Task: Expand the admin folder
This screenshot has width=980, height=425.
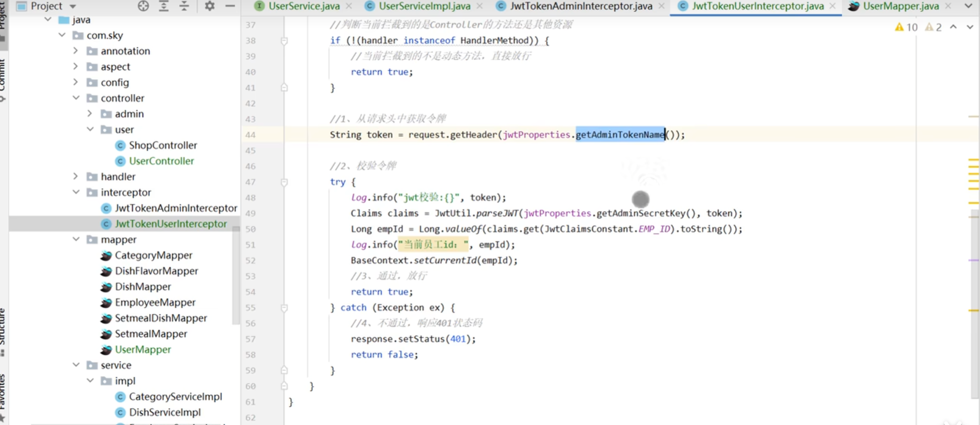Action: pyautogui.click(x=90, y=114)
